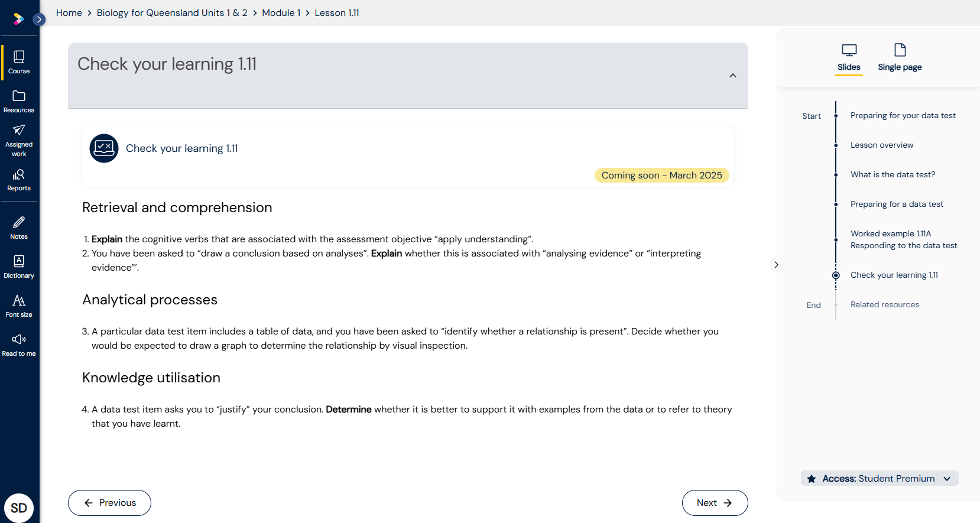This screenshot has width=980, height=523.
Task: Click the Next button
Action: point(714,503)
